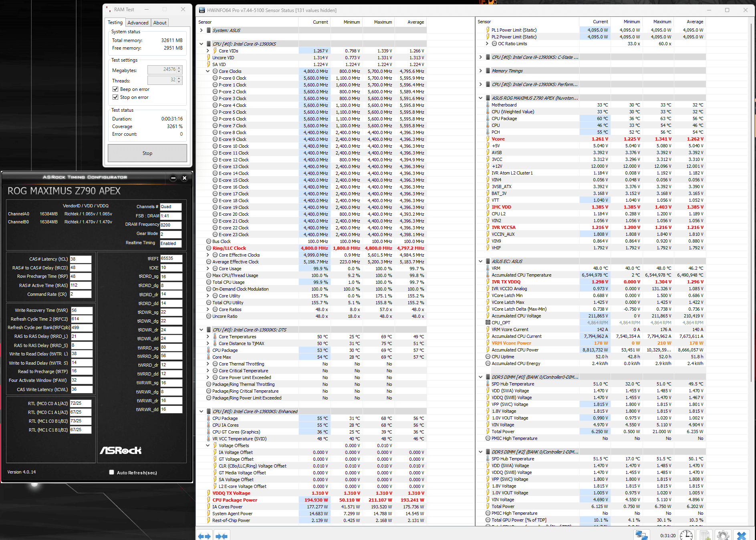Toggle the Stop on error checkbox
This screenshot has width=756, height=540.
[115, 97]
